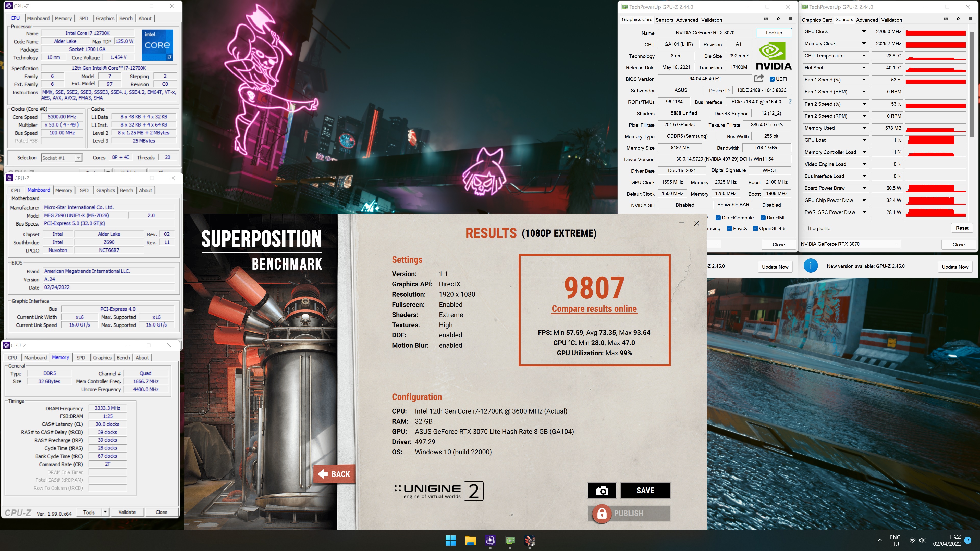The image size is (980, 551).
Task: Open the hamburger menu in left GPU-Z window
Action: point(790,19)
